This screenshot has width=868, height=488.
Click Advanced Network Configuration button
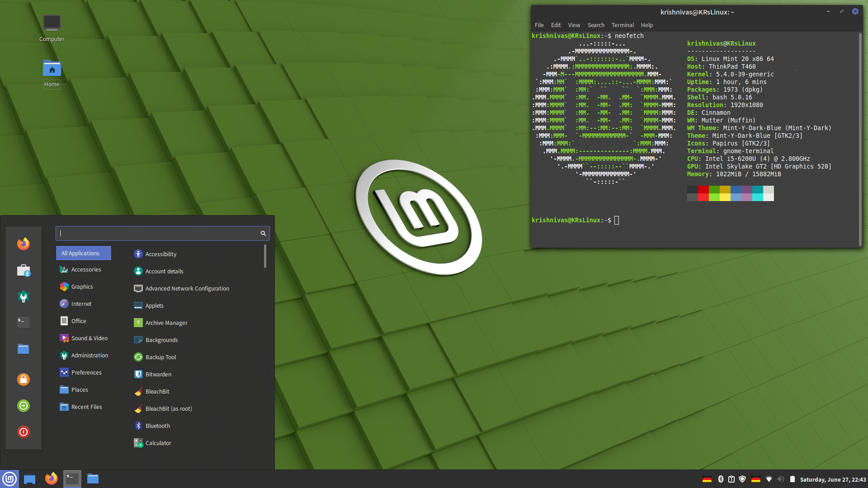pyautogui.click(x=188, y=288)
